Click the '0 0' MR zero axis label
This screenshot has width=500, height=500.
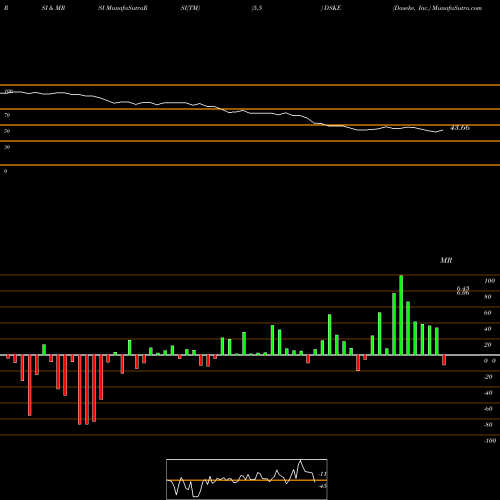(x=490, y=361)
